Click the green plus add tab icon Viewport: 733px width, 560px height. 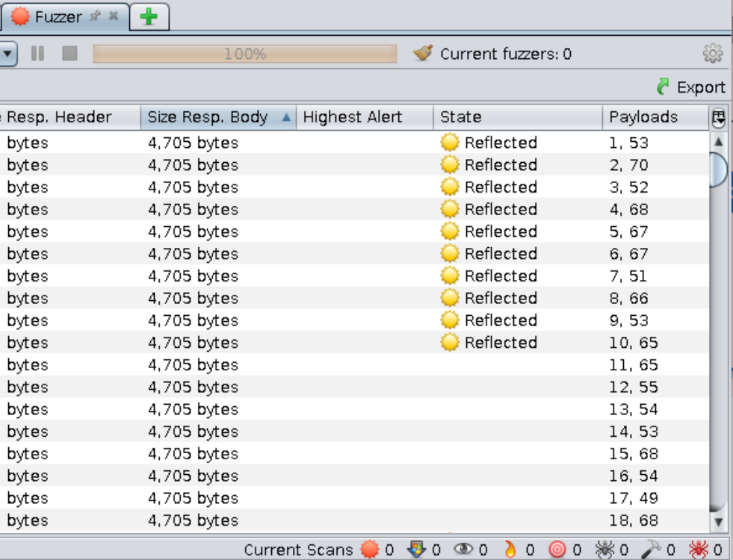pos(149,16)
